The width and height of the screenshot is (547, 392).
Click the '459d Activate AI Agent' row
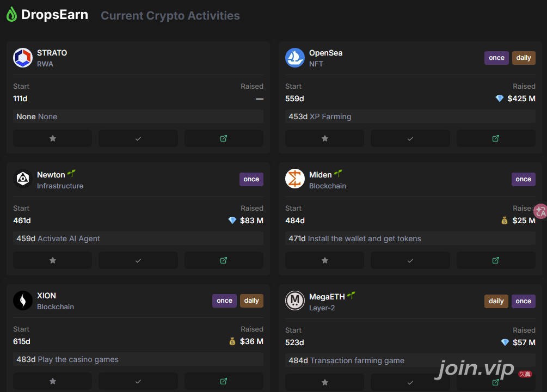(138, 238)
